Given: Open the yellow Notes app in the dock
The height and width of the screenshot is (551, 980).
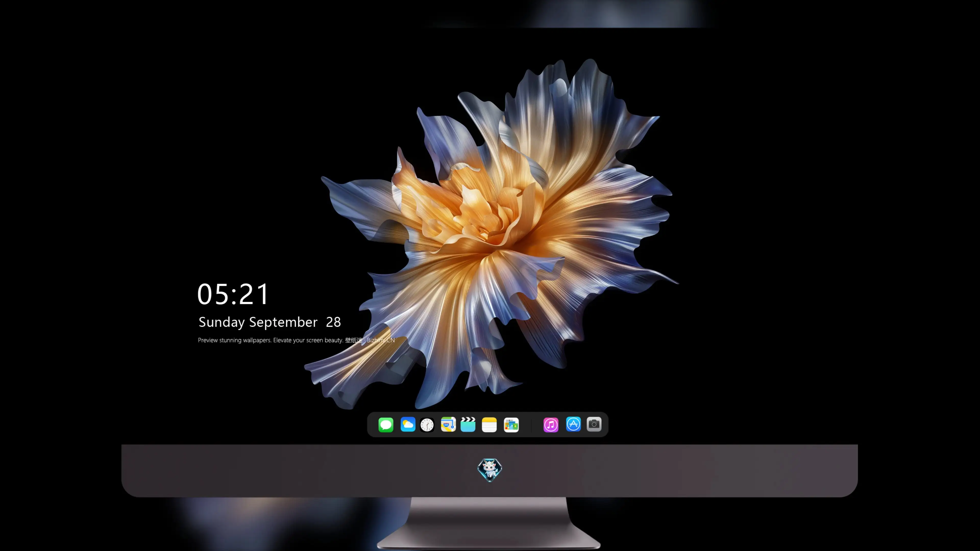Looking at the screenshot, I should tap(489, 425).
